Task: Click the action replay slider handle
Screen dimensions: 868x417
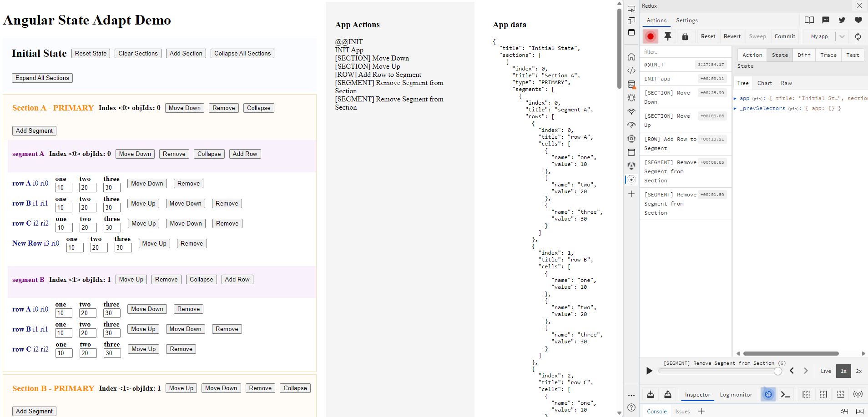Action: [x=778, y=371]
